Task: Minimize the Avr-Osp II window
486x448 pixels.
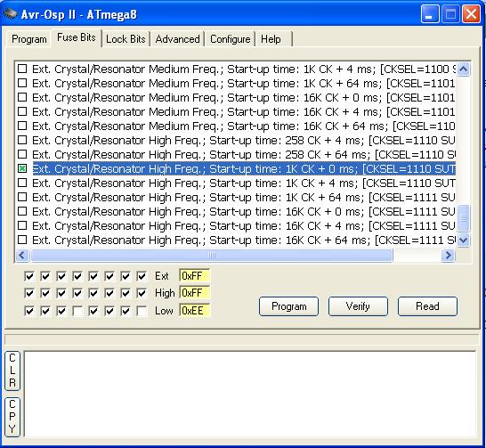Action: (430, 14)
